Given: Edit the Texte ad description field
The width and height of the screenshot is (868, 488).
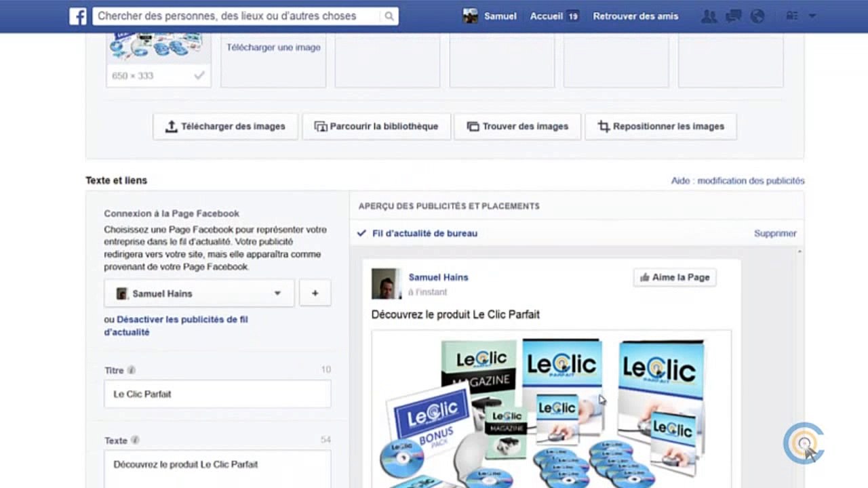Looking at the screenshot, I should tap(218, 469).
